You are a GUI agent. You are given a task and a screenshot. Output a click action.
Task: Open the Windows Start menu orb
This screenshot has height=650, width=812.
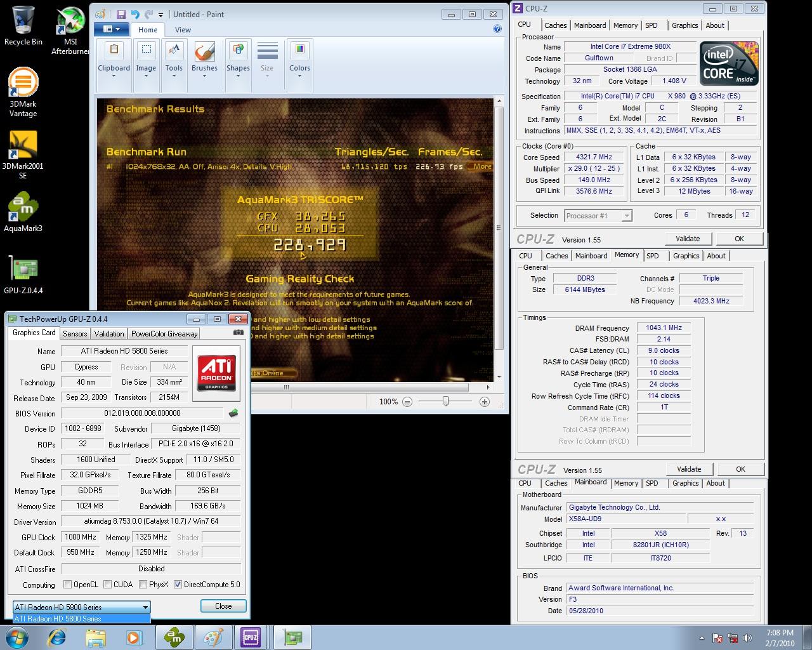(17, 637)
